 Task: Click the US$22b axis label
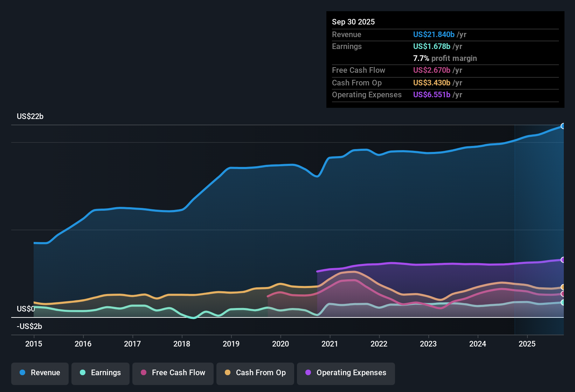[x=30, y=116]
